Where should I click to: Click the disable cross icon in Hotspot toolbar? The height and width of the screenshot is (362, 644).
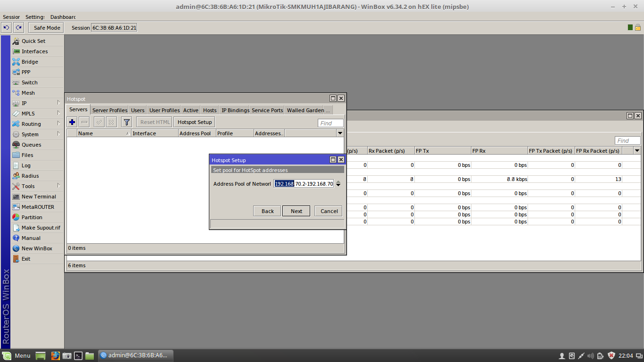[111, 122]
